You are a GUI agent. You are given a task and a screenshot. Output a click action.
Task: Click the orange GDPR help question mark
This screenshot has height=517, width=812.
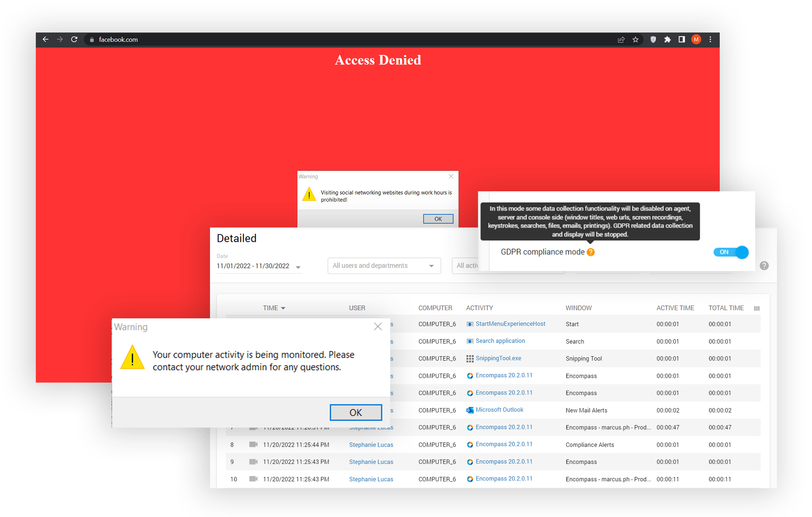pyautogui.click(x=591, y=252)
